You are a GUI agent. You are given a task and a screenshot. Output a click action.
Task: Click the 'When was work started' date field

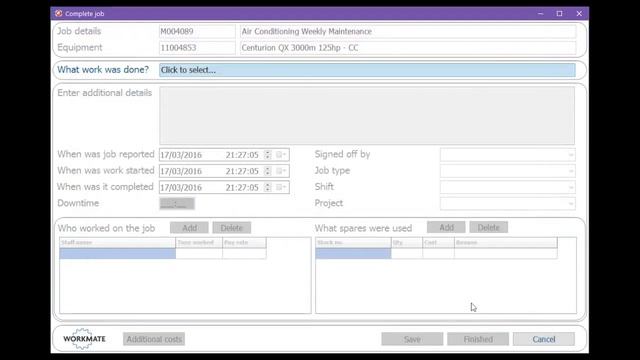(224, 171)
